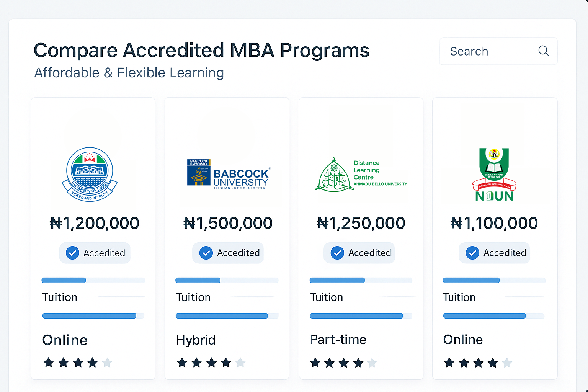Select the Online label on the UNILAG card
This screenshot has height=392, width=588.
point(65,340)
